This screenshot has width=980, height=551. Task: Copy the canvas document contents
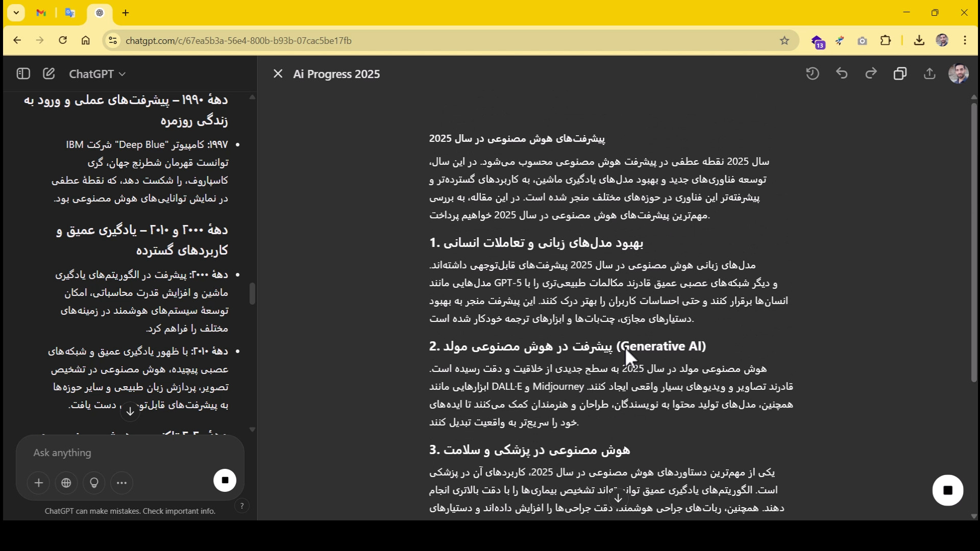click(900, 74)
